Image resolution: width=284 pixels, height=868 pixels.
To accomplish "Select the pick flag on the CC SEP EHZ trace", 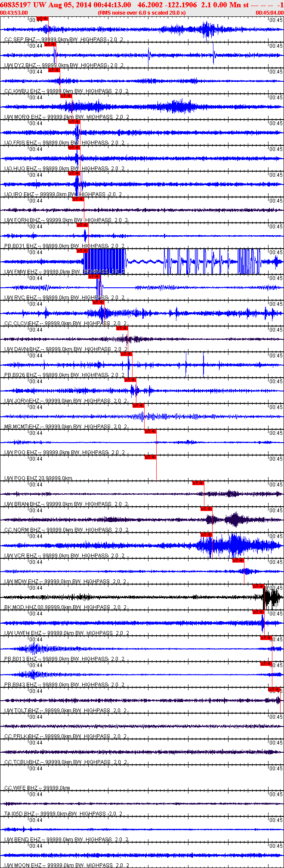I will [x=43, y=18].
